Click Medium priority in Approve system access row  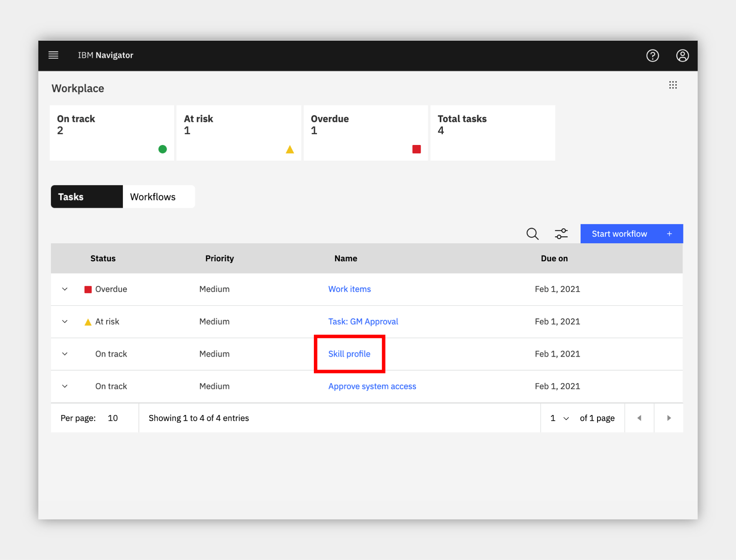[x=214, y=386]
